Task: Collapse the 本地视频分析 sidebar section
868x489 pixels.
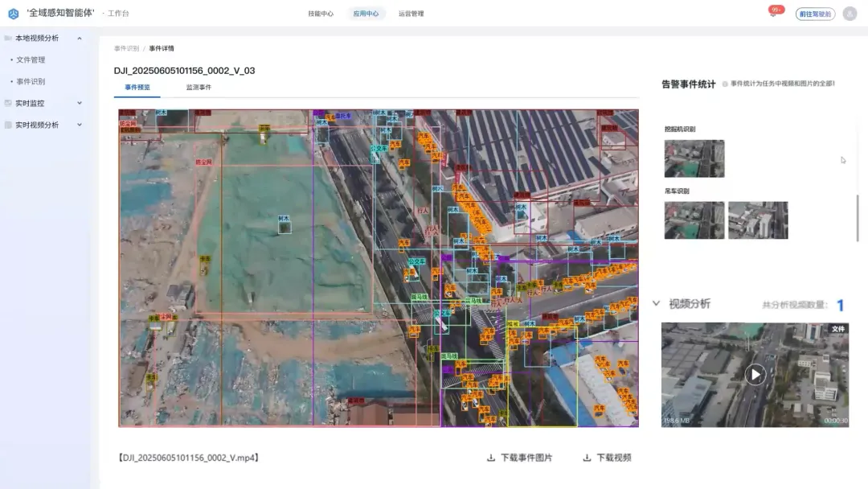Action: (x=80, y=39)
